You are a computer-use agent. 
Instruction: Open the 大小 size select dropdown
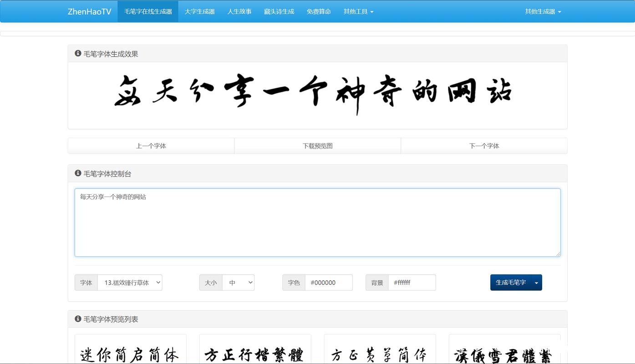point(238,283)
